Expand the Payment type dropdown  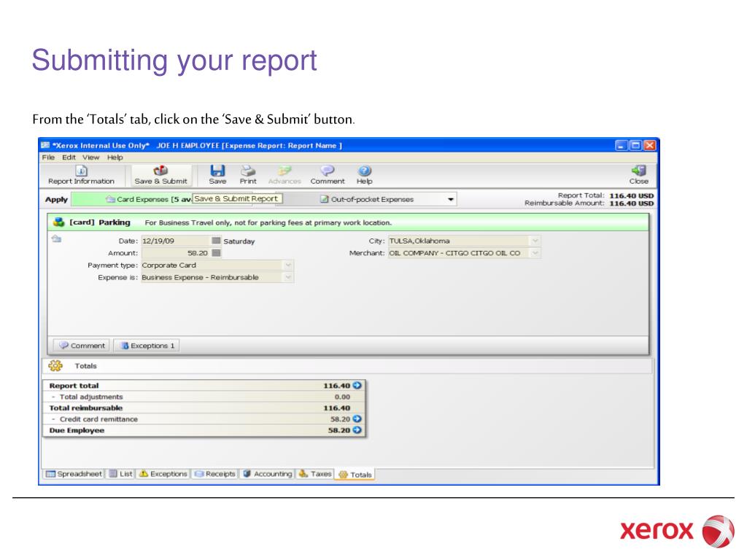coord(288,265)
